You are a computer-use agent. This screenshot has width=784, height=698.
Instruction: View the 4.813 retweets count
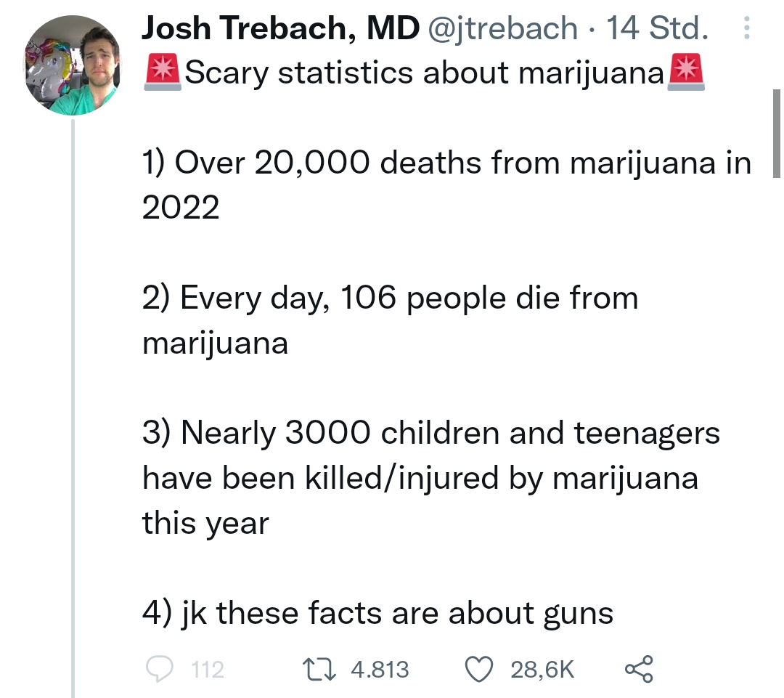click(380, 670)
